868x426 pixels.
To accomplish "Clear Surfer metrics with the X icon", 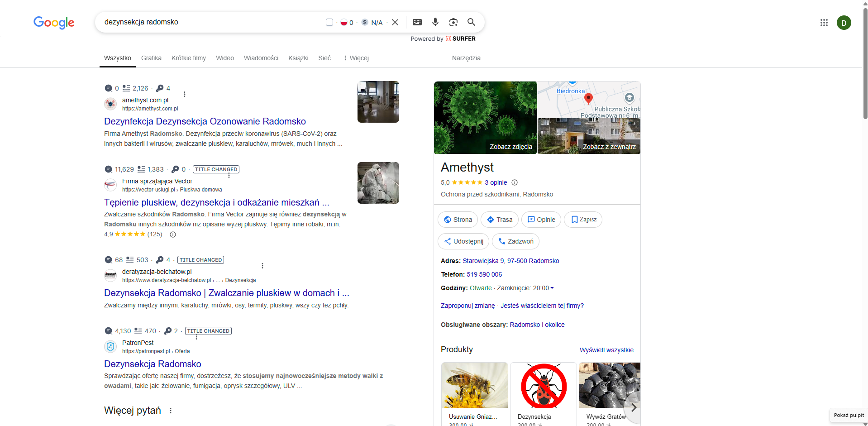I will click(395, 22).
